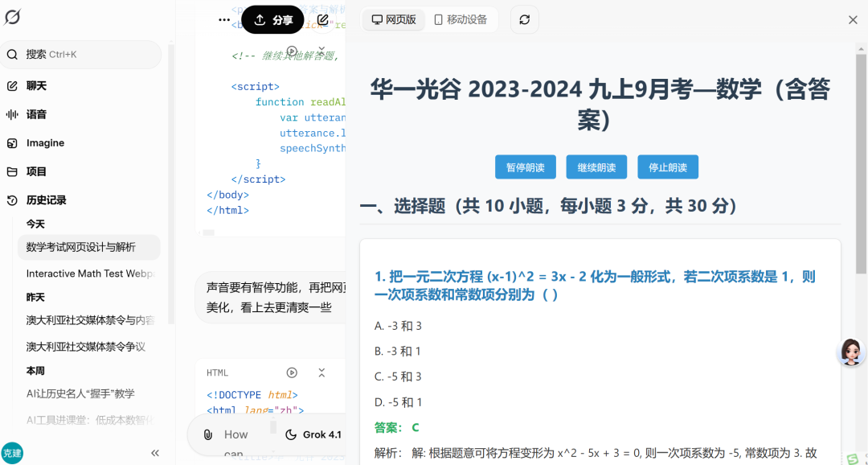Click the Grok logo icon

[13, 17]
